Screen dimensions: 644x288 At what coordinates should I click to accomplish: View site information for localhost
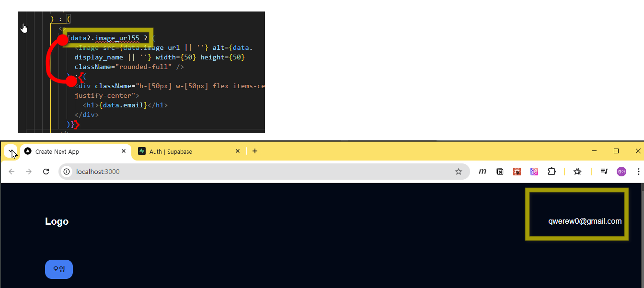[67, 172]
